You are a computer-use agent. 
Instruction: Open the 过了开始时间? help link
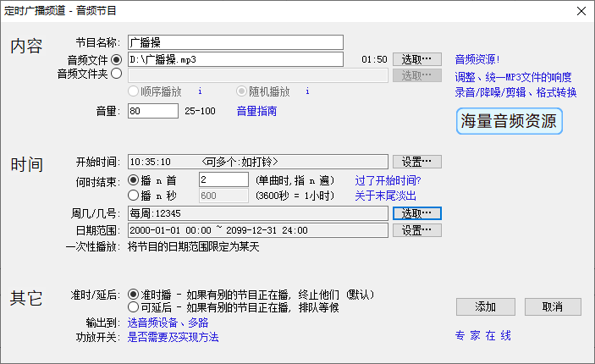(x=388, y=180)
